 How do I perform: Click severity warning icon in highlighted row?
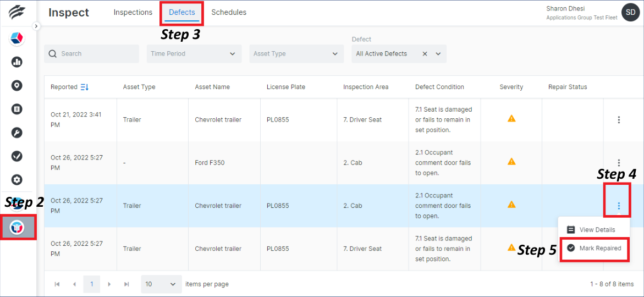pos(511,204)
